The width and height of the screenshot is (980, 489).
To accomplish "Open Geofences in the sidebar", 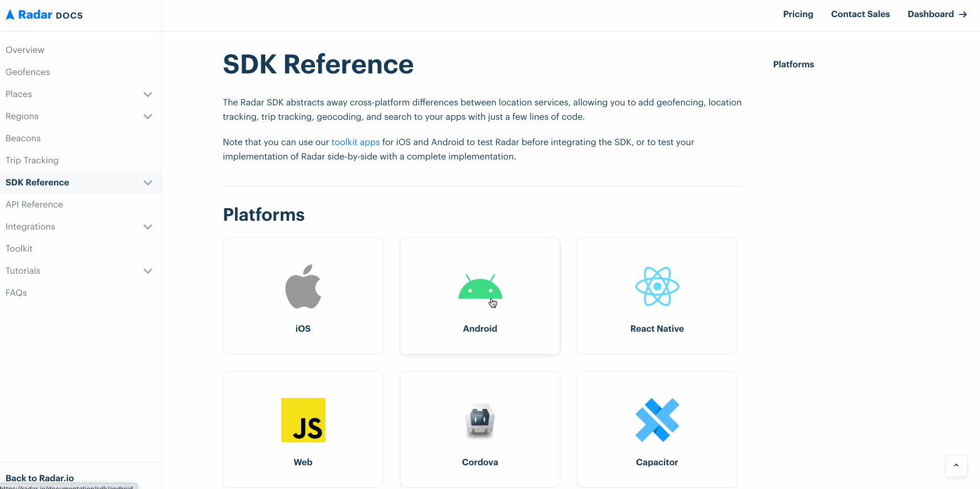I will point(28,72).
